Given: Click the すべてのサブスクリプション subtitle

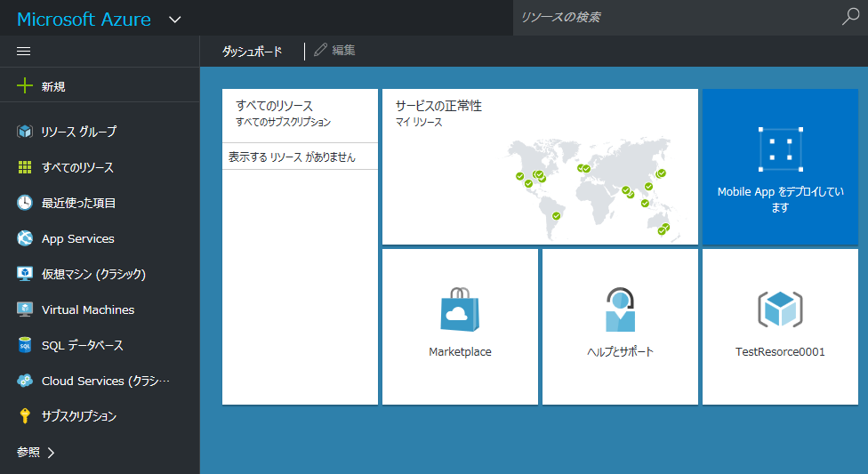Looking at the screenshot, I should pyautogui.click(x=283, y=122).
